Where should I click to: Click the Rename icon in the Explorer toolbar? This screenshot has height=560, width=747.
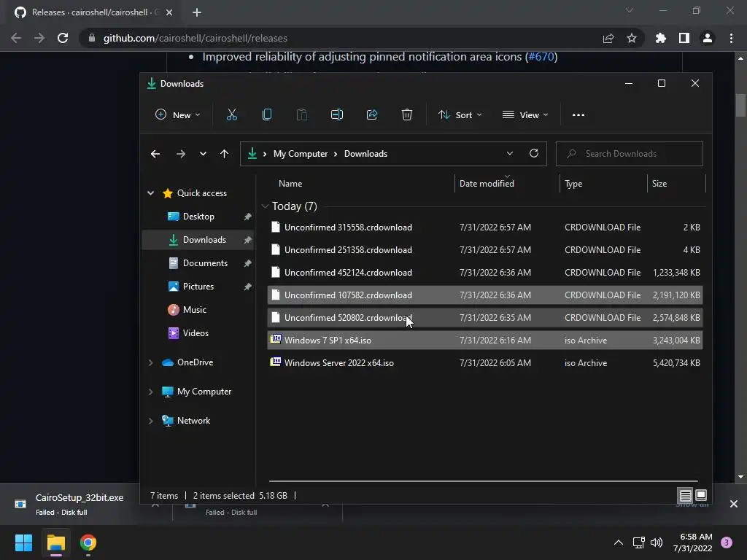[337, 114]
